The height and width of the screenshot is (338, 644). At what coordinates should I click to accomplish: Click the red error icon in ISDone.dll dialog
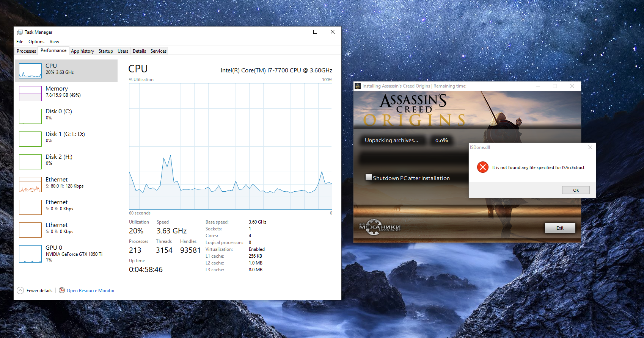pos(483,167)
